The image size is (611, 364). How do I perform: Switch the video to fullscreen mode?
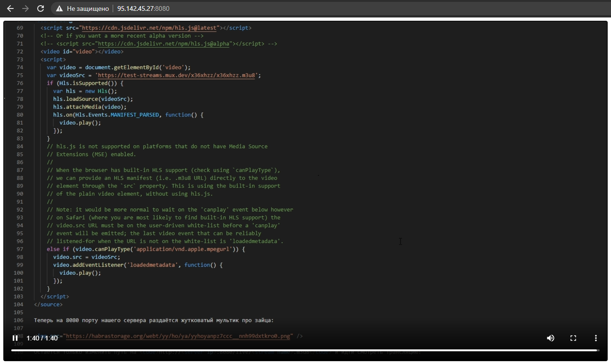coord(573,338)
